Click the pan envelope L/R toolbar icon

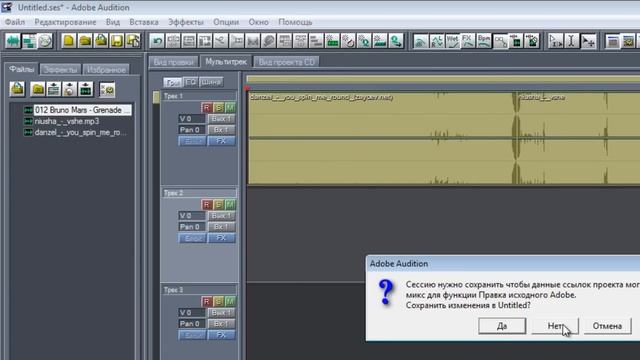pyautogui.click(x=436, y=41)
